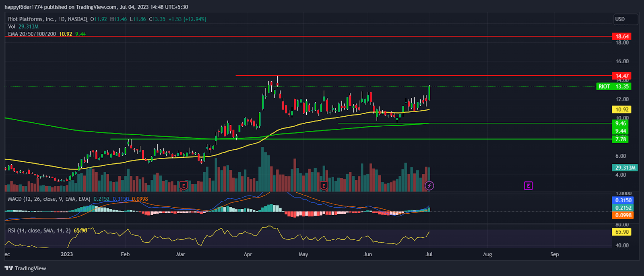The height and width of the screenshot is (276, 644).
Task: Click the H13.46 high value in header
Action: [118, 19]
